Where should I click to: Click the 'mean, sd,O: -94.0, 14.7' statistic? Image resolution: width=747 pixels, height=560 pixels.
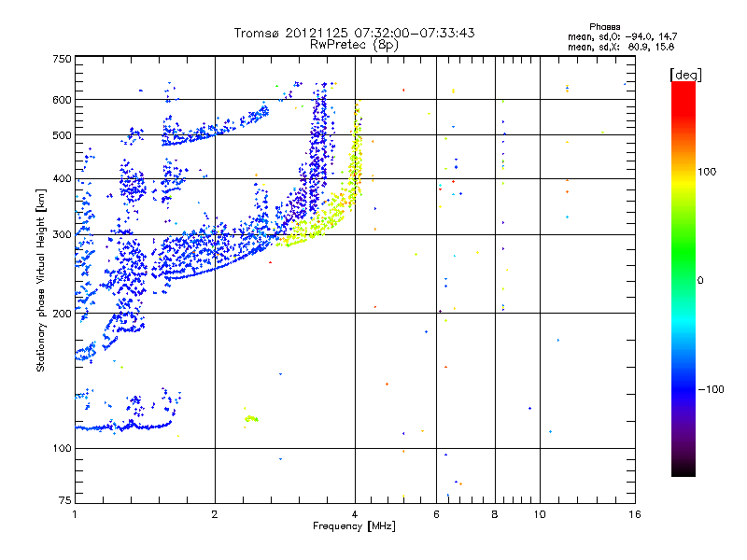(x=622, y=36)
